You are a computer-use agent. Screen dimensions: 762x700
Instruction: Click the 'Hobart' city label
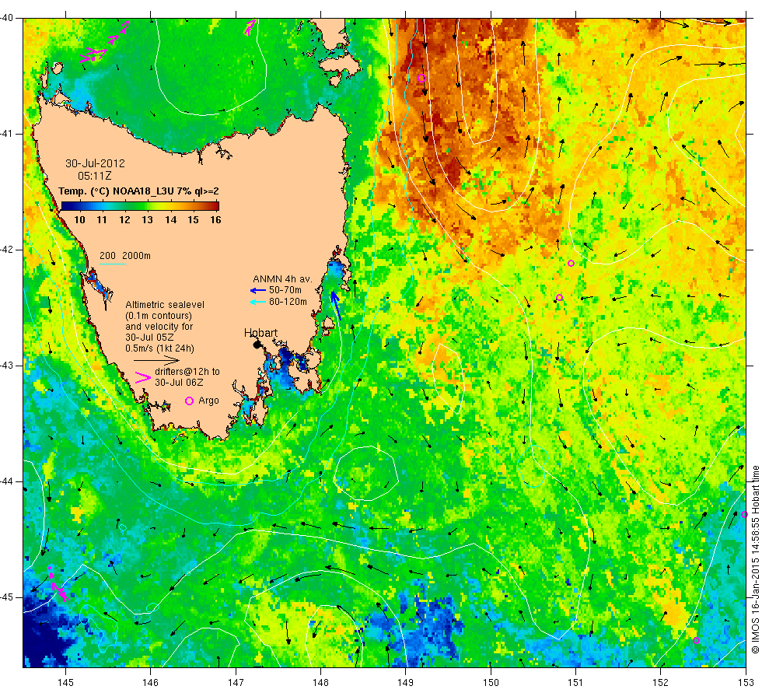pos(261,333)
